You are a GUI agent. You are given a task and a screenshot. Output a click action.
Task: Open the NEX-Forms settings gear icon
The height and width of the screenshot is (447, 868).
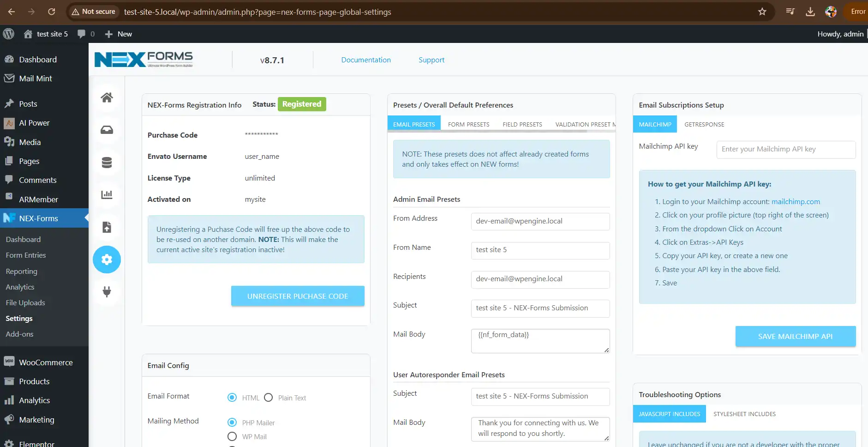[x=107, y=260]
